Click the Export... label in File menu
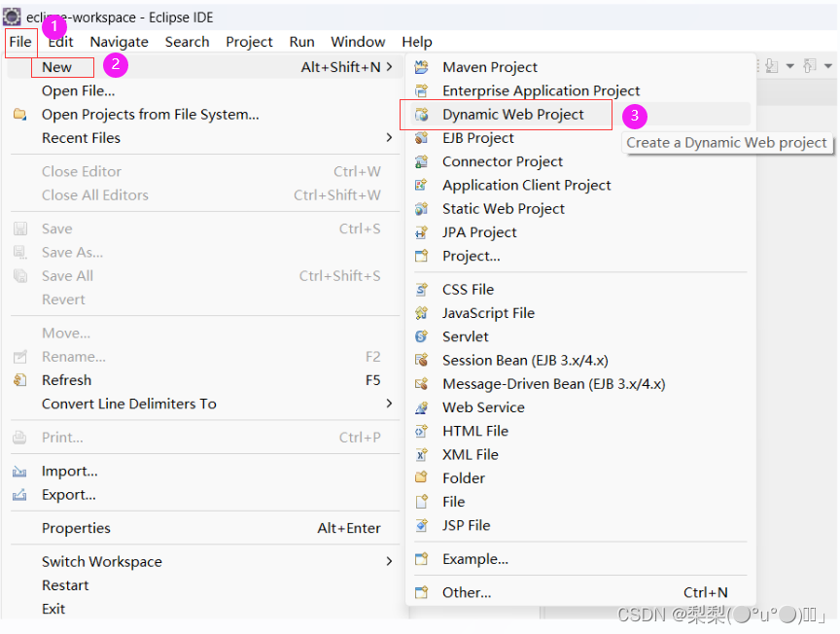The width and height of the screenshot is (840, 634). pyautogui.click(x=69, y=495)
